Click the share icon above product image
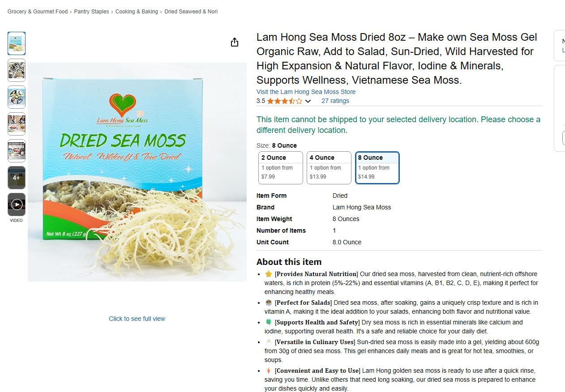565x392 pixels. pos(235,43)
